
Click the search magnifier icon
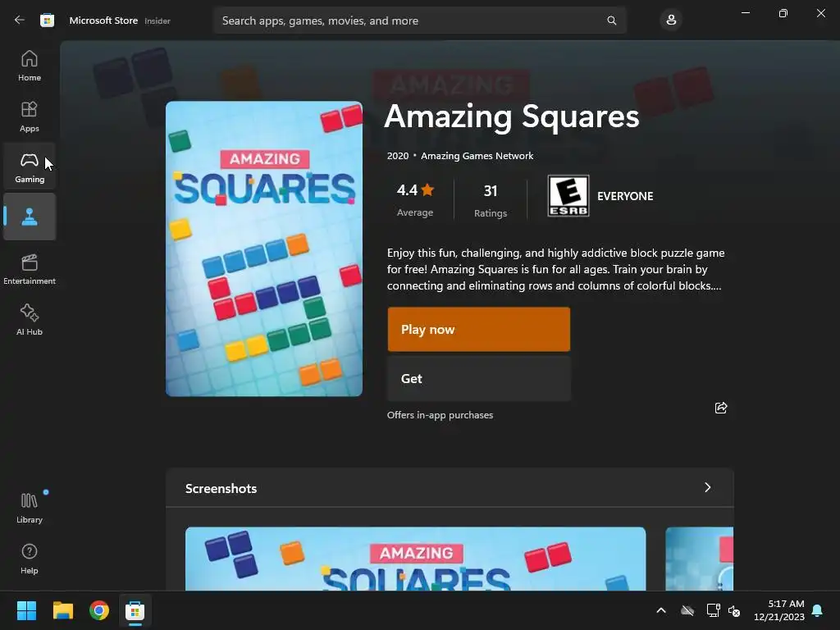(x=611, y=21)
